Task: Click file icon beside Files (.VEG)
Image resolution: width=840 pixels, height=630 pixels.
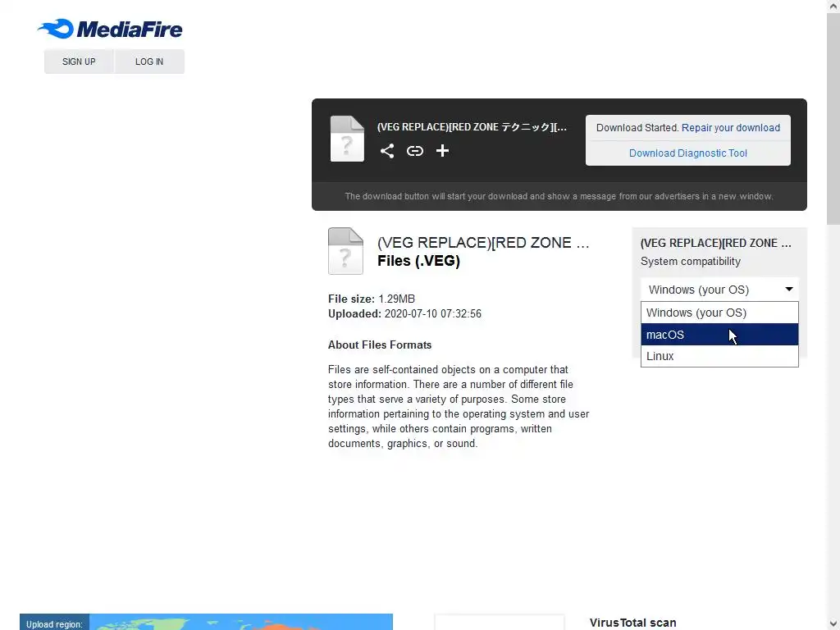Action: click(x=345, y=251)
